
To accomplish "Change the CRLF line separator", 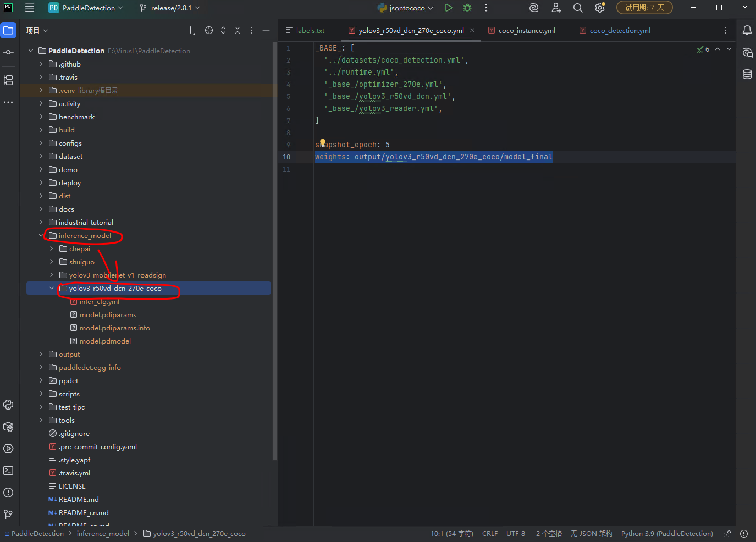I will [x=490, y=534].
